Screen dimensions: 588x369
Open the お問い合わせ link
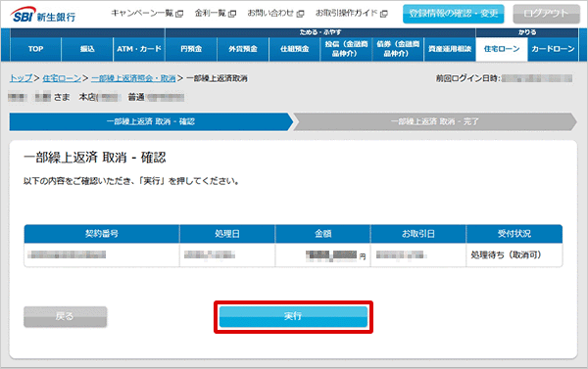(270, 14)
